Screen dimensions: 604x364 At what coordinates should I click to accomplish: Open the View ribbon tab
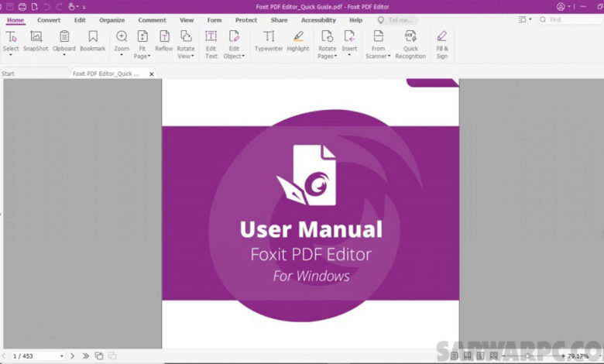pyautogui.click(x=187, y=20)
